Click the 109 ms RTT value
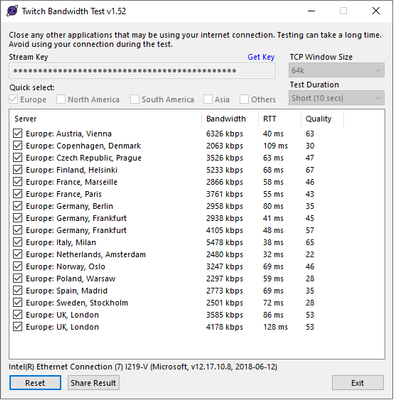Image resolution: width=394 pixels, height=400 pixels. (275, 146)
